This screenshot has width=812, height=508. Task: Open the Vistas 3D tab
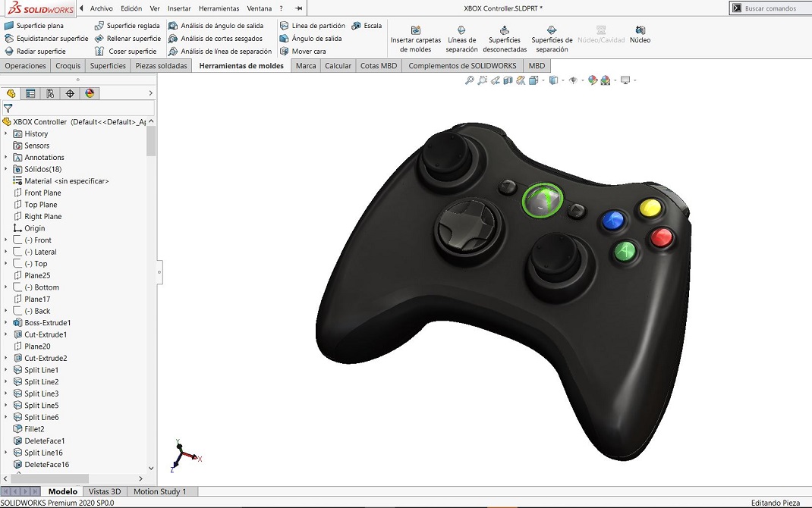[105, 491]
